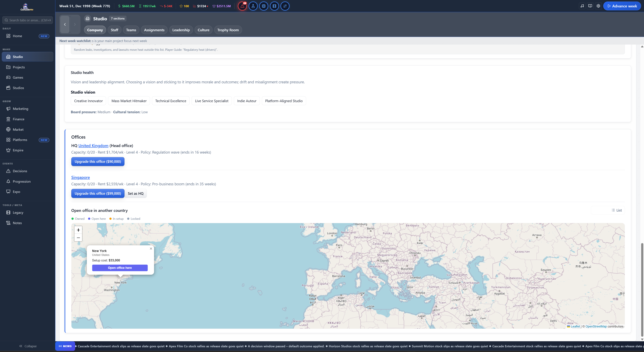Open the alerts icon with the 20 badge
This screenshot has width=644, height=352.
coord(242,6)
